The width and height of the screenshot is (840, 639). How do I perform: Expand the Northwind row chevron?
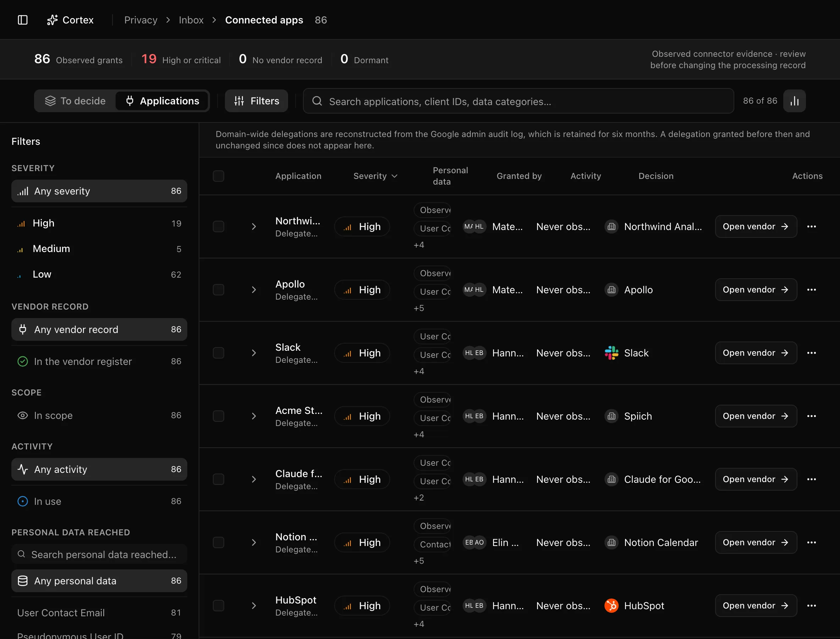[254, 227]
